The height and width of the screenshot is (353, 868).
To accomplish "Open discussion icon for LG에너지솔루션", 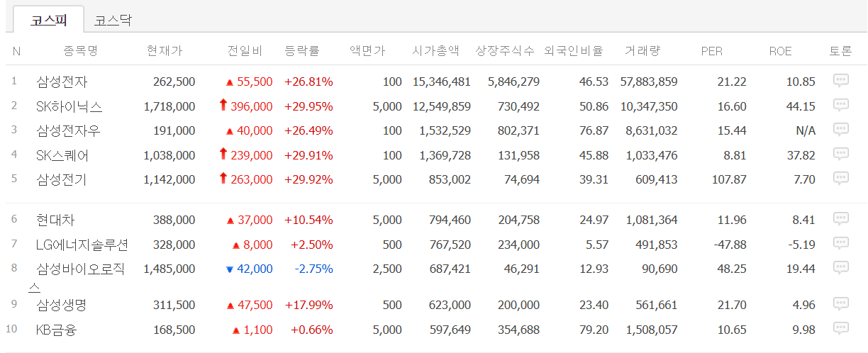I will pyautogui.click(x=841, y=244).
